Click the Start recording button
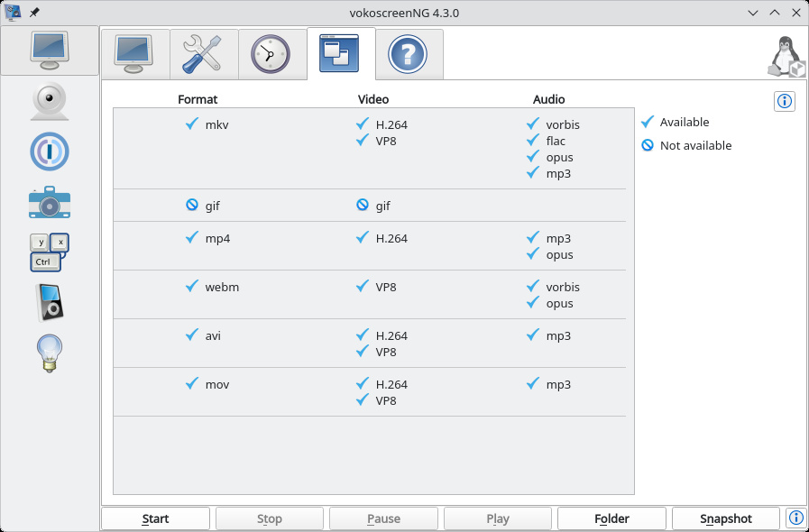Image resolution: width=809 pixels, height=532 pixels. [x=155, y=518]
